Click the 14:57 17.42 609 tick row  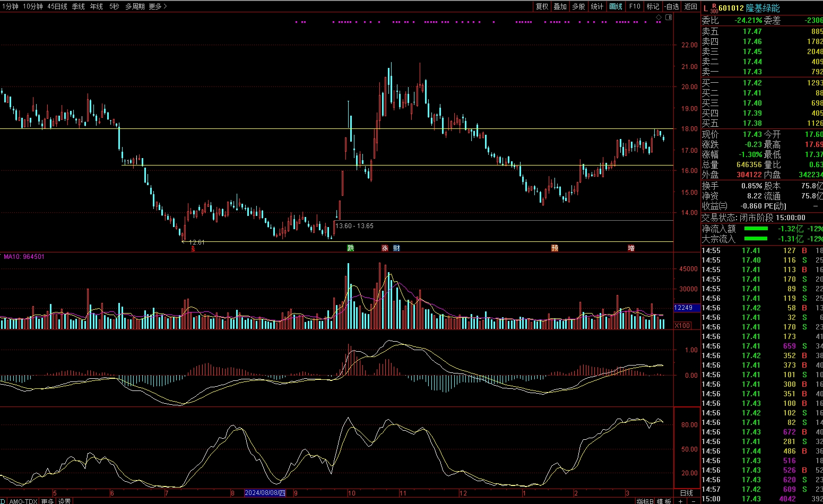point(762,489)
